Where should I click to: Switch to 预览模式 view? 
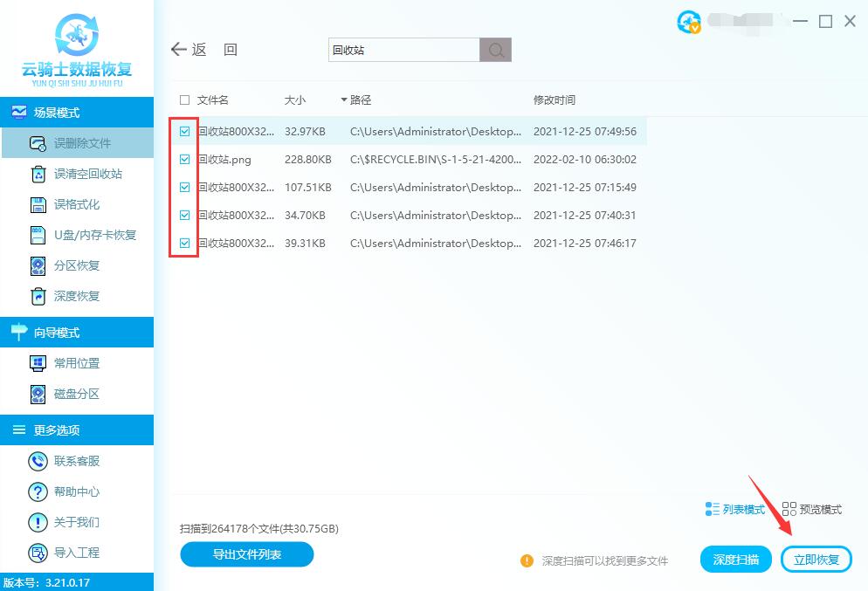[812, 509]
